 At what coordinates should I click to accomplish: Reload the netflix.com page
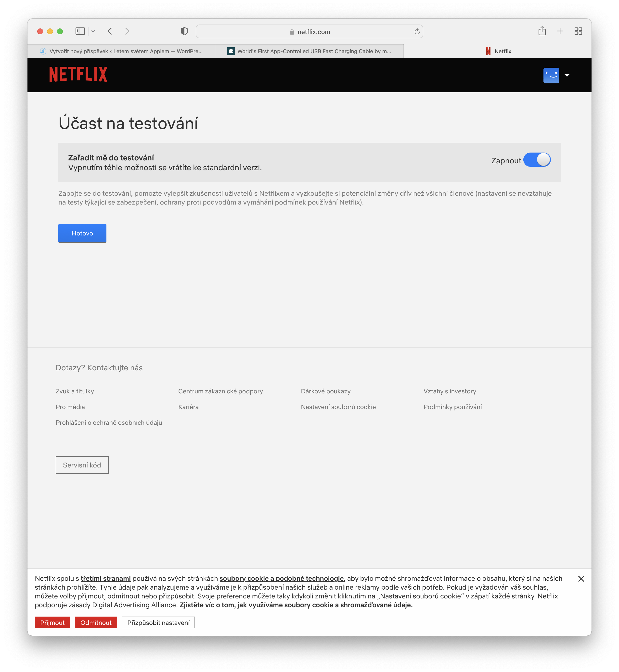coord(417,31)
